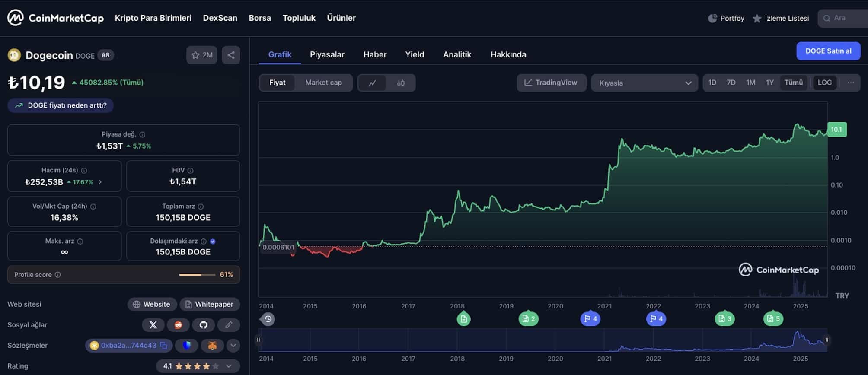The width and height of the screenshot is (868, 375).
Task: Add token to MetaMask via fox icon
Action: point(212,346)
